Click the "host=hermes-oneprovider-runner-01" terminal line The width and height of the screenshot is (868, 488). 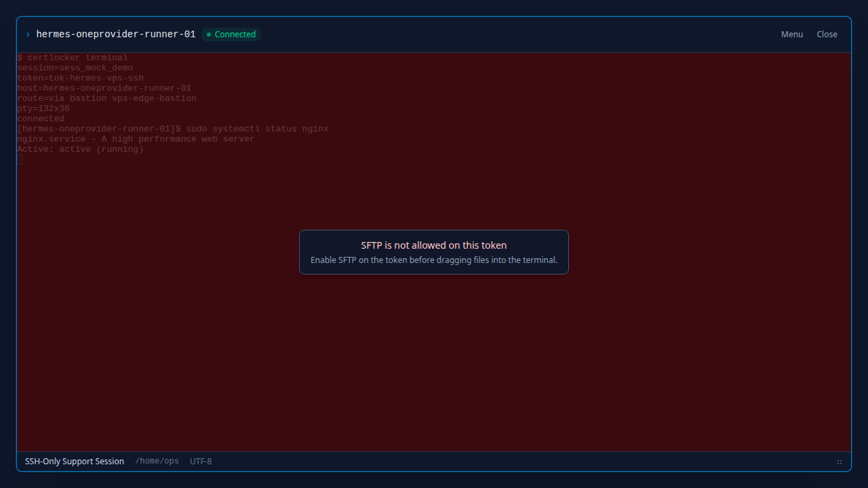point(104,89)
